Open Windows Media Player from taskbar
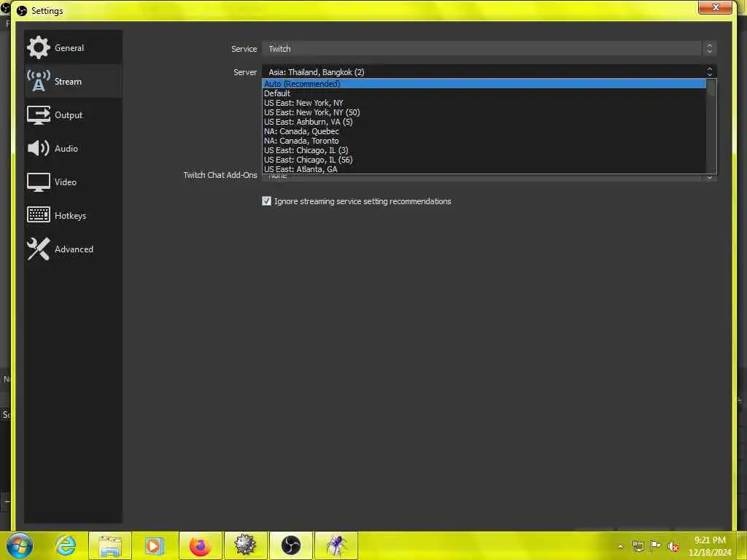Screen dimensions: 747x560 pyautogui.click(x=155, y=545)
